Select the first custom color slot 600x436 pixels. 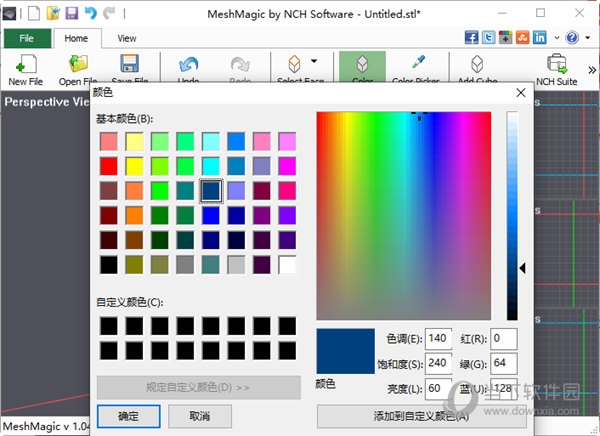point(109,326)
